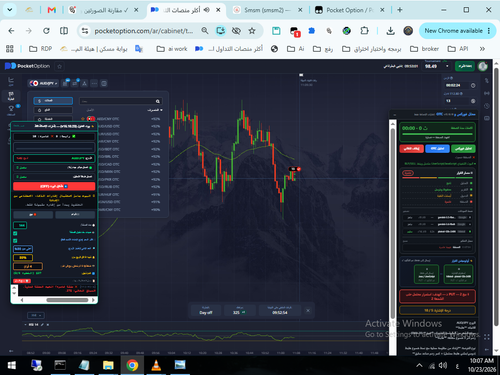Click the fullscreen icon at chart bottom right
Viewport: 500px width, 375px height.
pyautogui.click(x=487, y=337)
